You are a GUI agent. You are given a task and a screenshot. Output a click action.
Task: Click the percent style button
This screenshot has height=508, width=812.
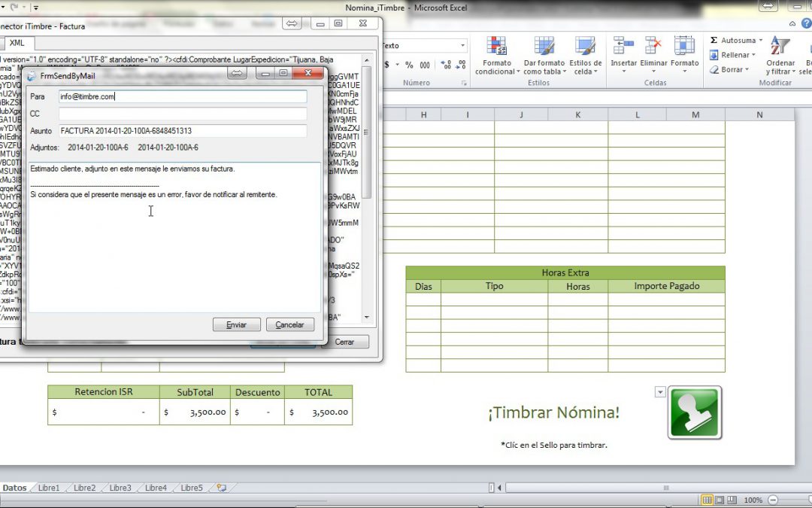point(409,65)
